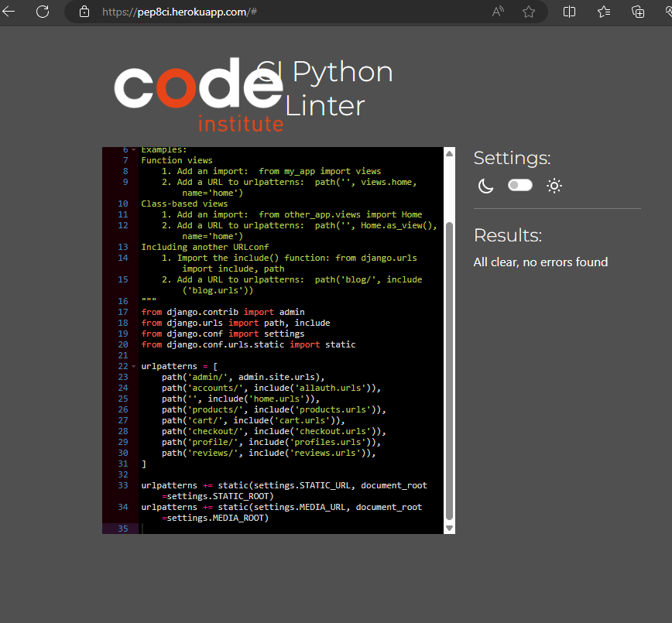This screenshot has width=672, height=623.
Task: Open the collections icon
Action: (x=638, y=12)
